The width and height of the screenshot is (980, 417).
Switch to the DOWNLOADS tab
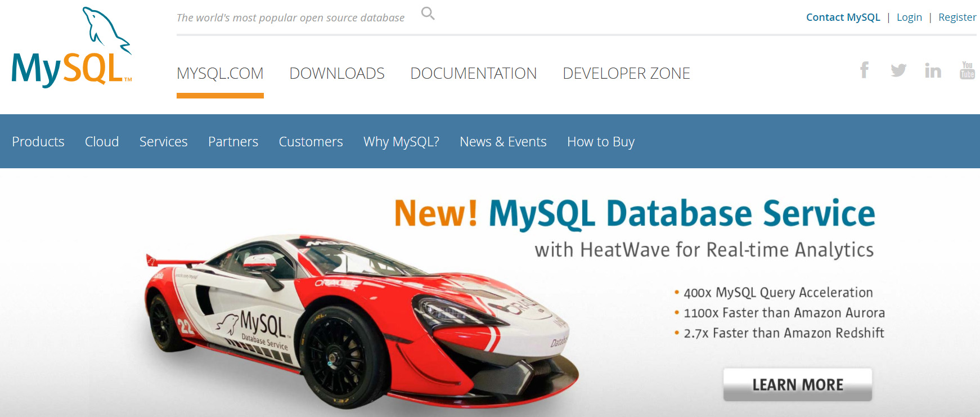pyautogui.click(x=337, y=73)
